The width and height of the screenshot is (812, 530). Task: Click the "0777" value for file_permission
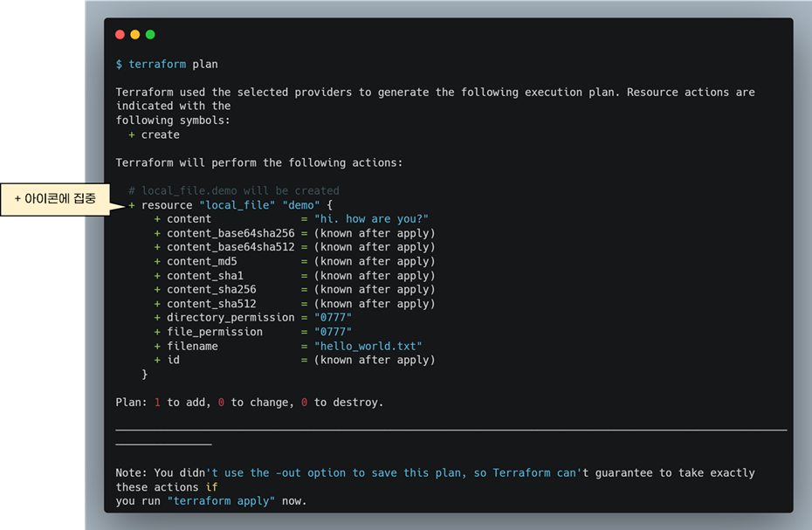click(x=333, y=332)
